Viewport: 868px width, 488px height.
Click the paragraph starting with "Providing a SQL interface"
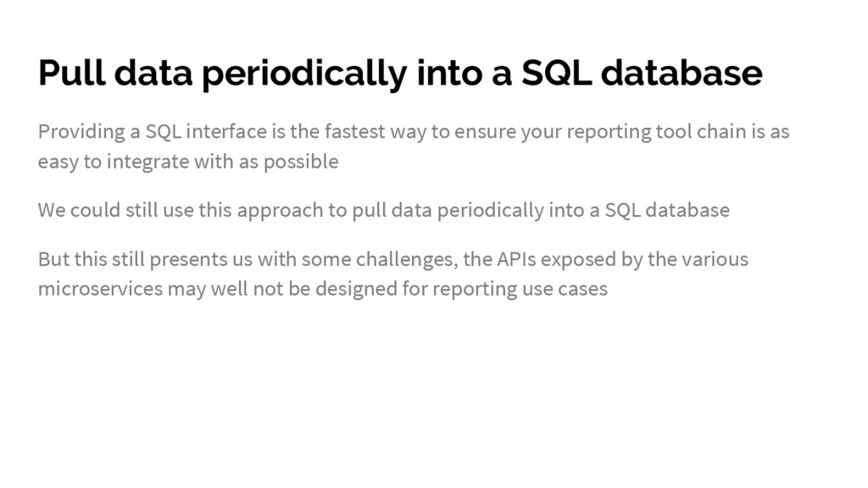coord(414,147)
